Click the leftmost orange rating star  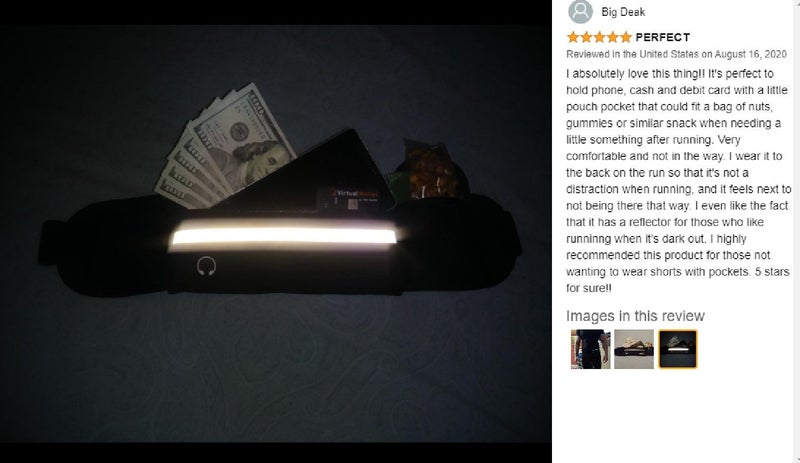click(x=573, y=37)
